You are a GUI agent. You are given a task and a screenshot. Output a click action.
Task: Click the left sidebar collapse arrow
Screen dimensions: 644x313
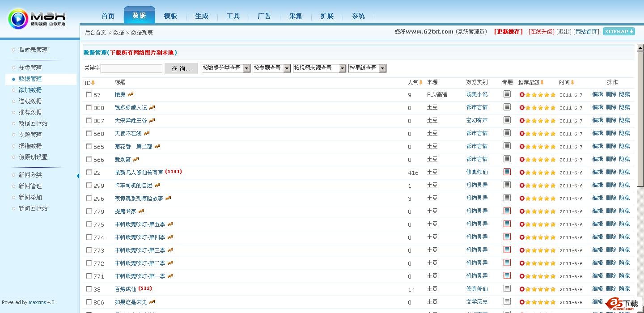click(x=78, y=176)
